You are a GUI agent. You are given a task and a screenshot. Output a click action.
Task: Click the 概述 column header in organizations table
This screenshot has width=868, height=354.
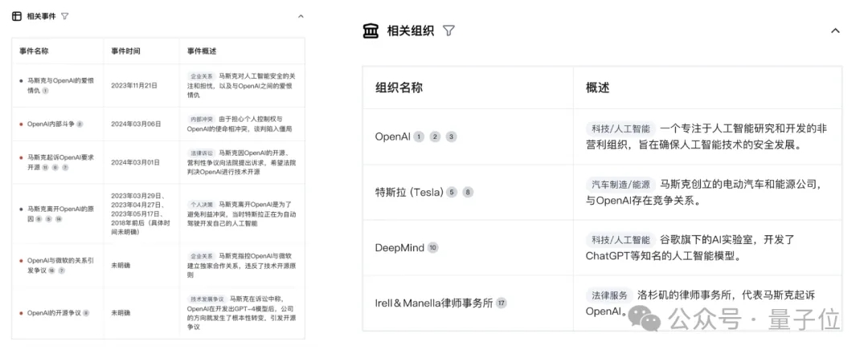coord(598,87)
